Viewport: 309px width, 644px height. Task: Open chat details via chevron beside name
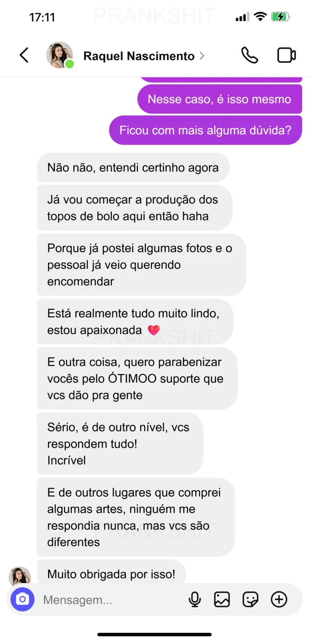(202, 56)
